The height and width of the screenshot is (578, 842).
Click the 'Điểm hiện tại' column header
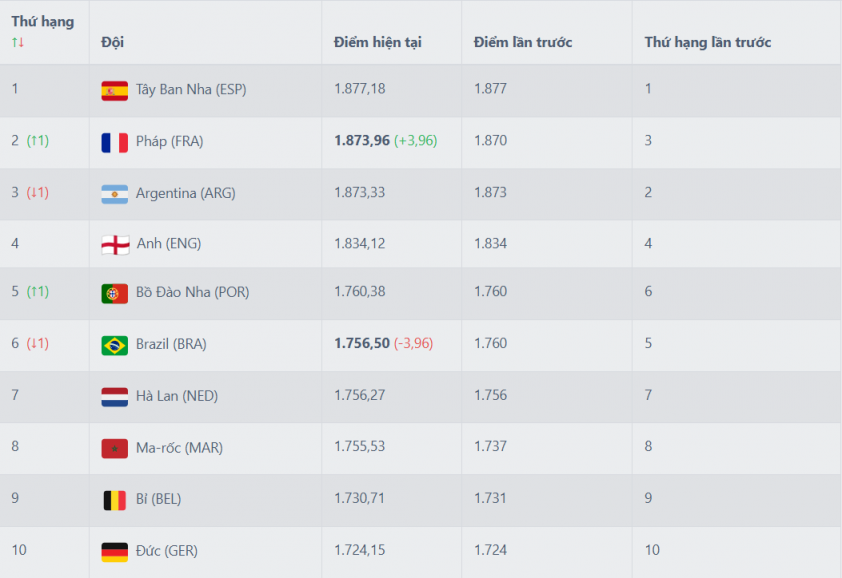pos(377,42)
